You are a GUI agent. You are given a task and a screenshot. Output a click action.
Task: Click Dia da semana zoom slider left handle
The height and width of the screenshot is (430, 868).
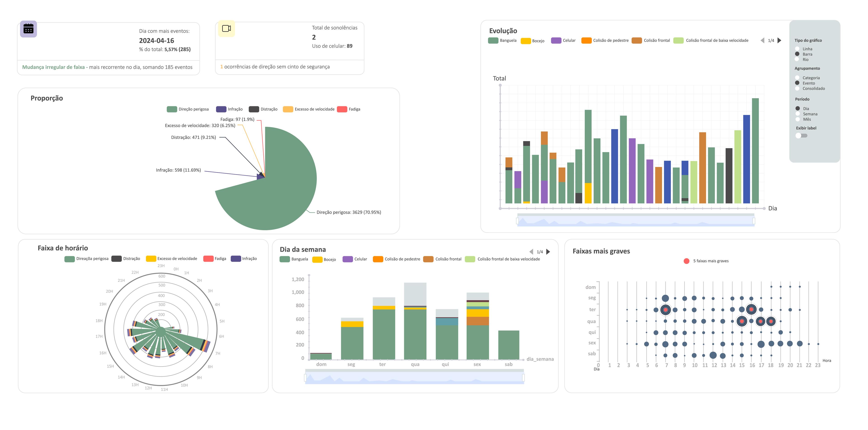(305, 378)
